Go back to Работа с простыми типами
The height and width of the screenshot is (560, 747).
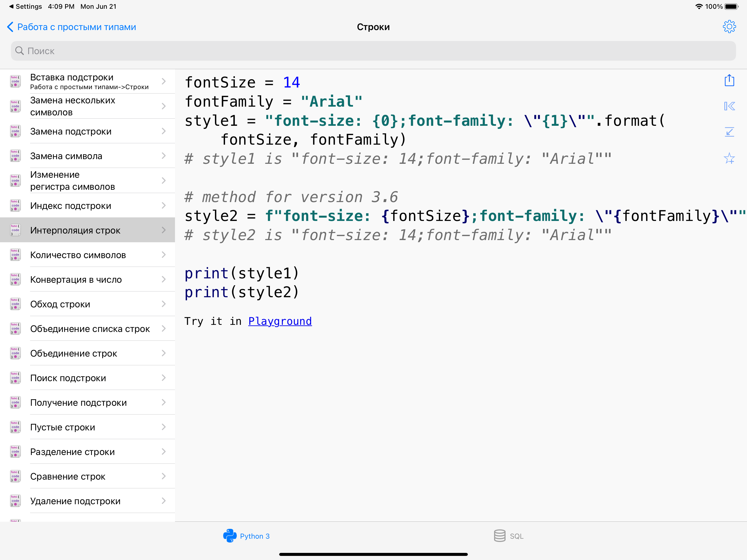71,27
